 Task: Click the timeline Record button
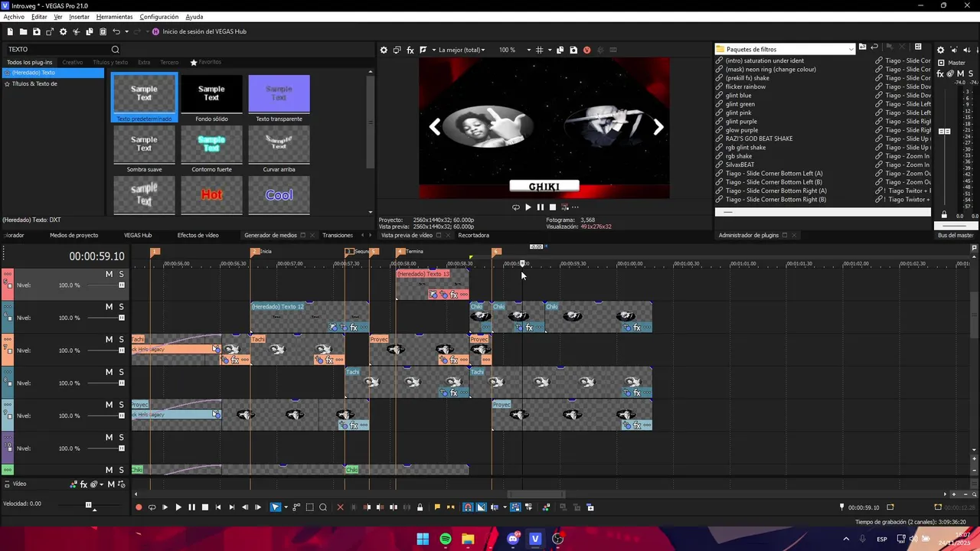tap(139, 507)
